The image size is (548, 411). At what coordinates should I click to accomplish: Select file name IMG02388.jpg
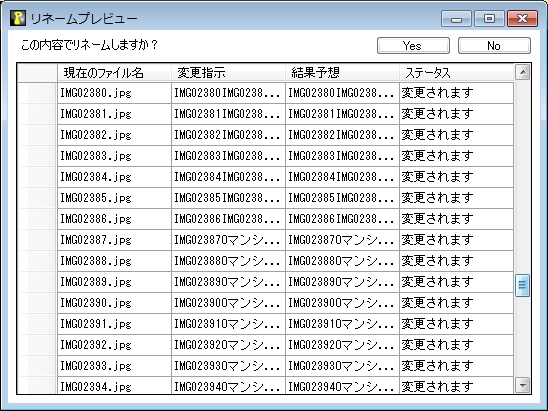tap(115, 261)
